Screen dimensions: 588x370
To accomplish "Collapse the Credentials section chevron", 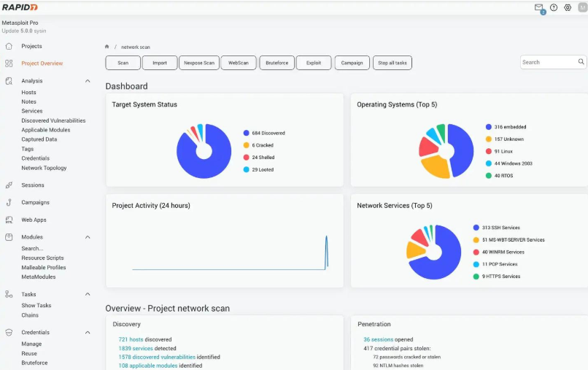I will [88, 333].
